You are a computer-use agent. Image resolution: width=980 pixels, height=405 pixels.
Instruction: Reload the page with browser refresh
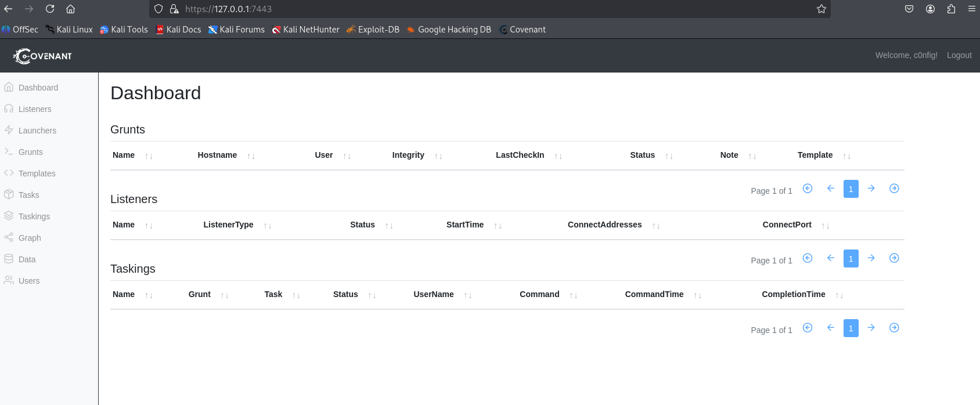click(50, 9)
